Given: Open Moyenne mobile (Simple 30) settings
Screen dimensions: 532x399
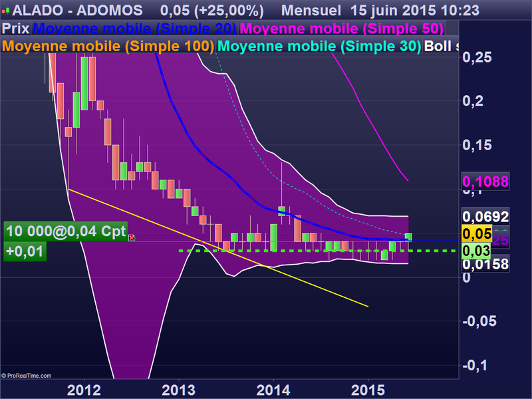Looking at the screenshot, I should tap(319, 46).
